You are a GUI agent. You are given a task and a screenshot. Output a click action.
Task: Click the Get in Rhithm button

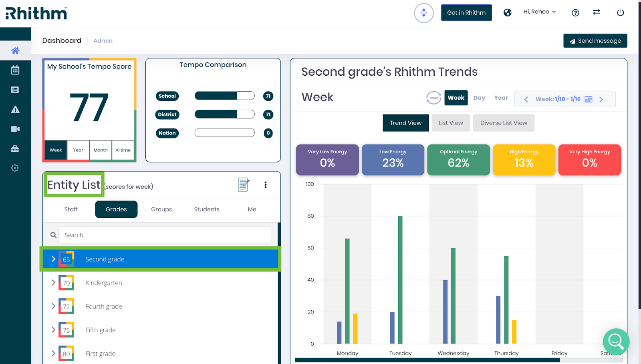(466, 13)
